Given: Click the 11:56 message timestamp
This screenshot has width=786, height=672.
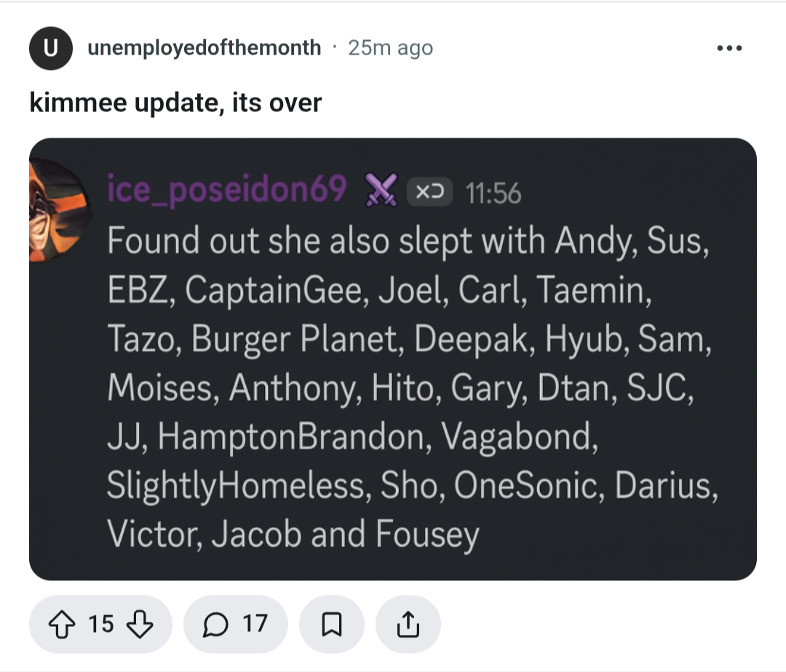Looking at the screenshot, I should (x=493, y=193).
